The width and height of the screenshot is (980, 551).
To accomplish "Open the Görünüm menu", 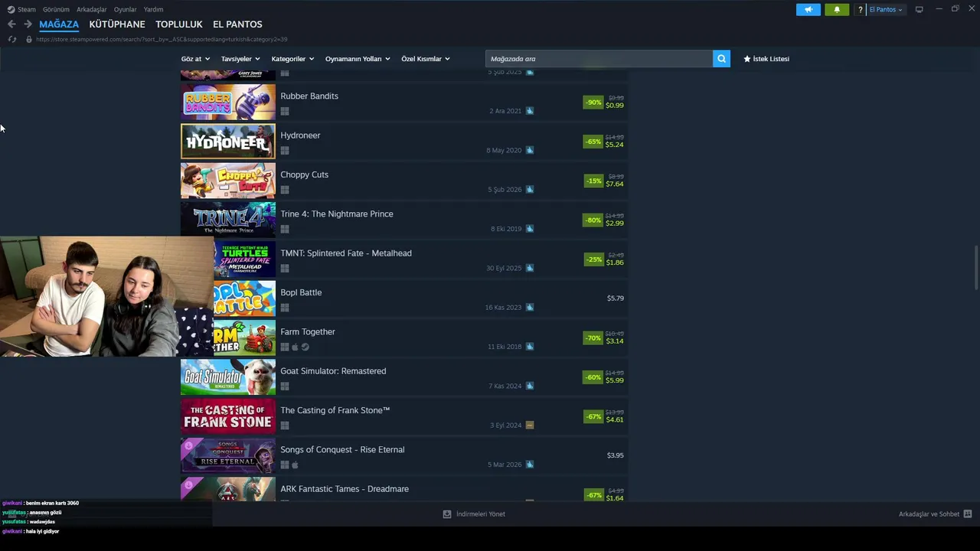I will [x=56, y=10].
